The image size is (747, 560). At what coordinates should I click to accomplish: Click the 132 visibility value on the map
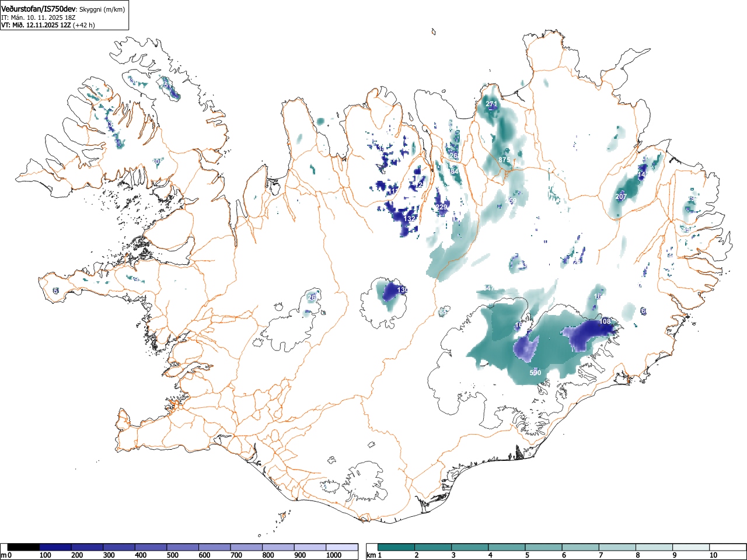[410, 219]
